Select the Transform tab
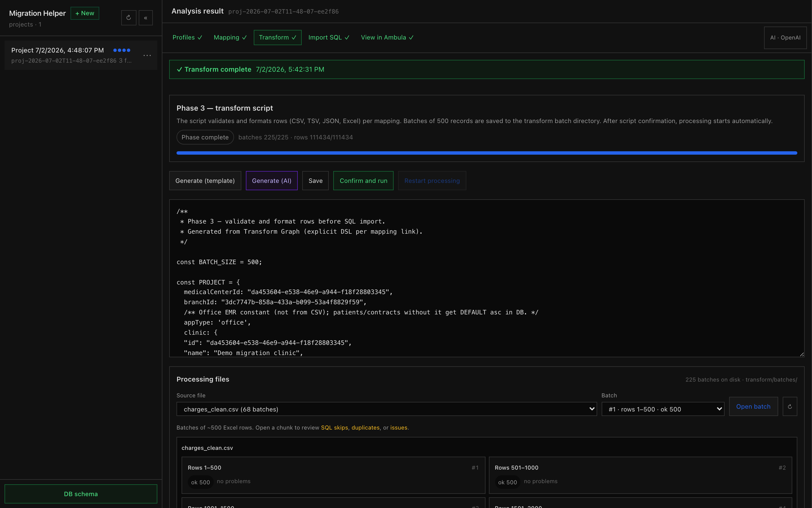Image resolution: width=812 pixels, height=508 pixels. [277, 37]
